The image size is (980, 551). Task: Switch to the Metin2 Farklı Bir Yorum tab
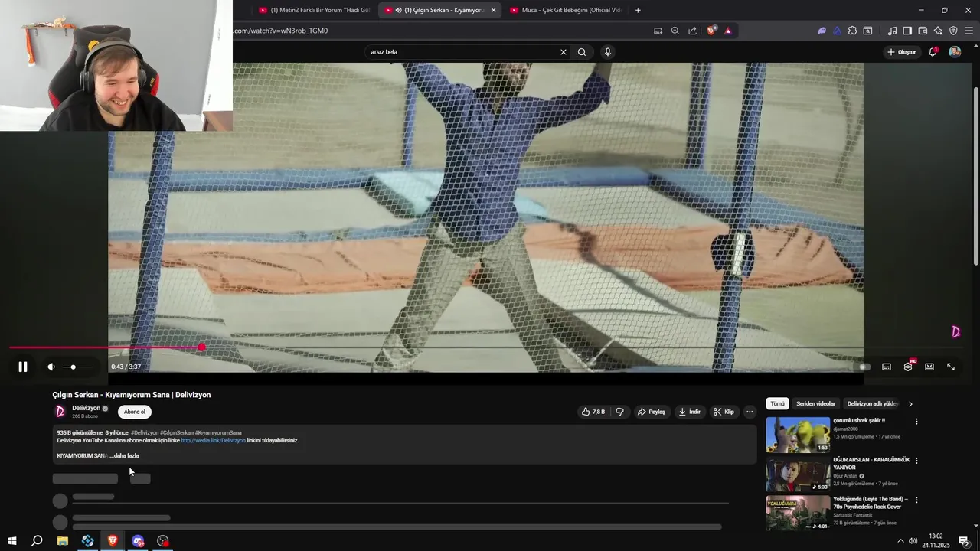313,10
